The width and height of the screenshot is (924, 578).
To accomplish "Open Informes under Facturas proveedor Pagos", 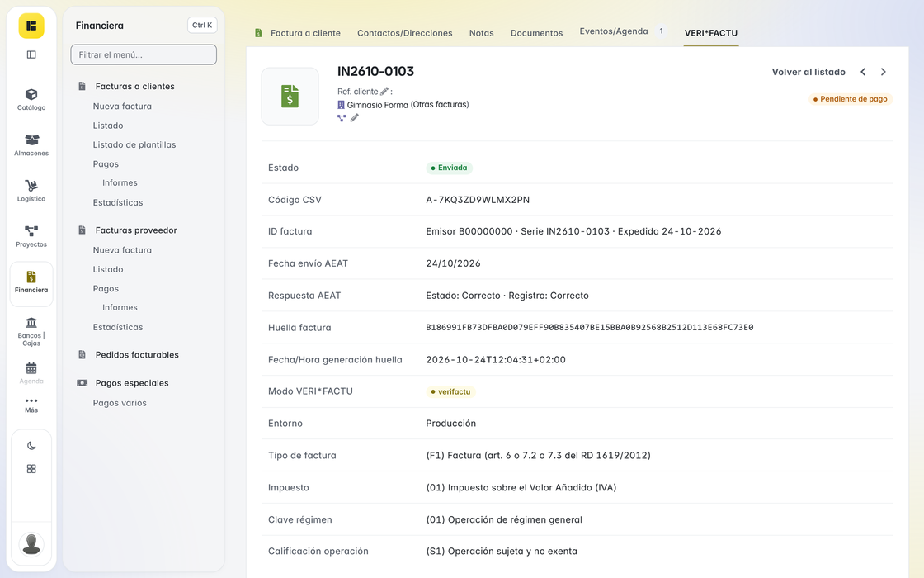I will (120, 307).
